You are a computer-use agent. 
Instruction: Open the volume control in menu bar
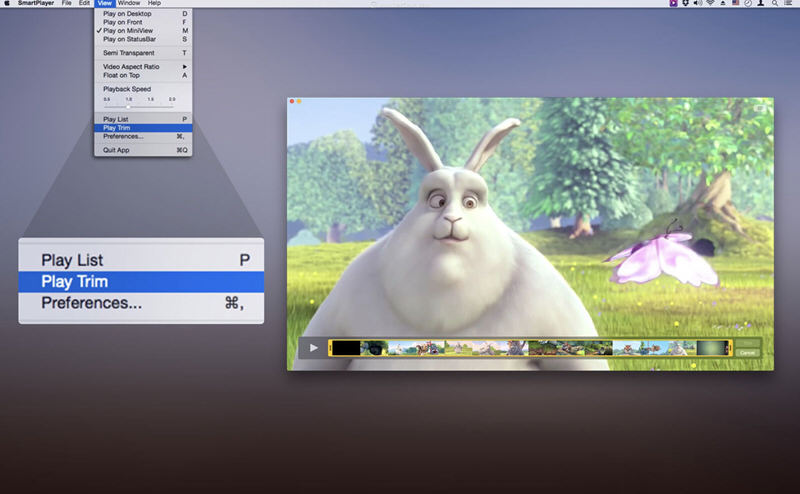pyautogui.click(x=697, y=3)
